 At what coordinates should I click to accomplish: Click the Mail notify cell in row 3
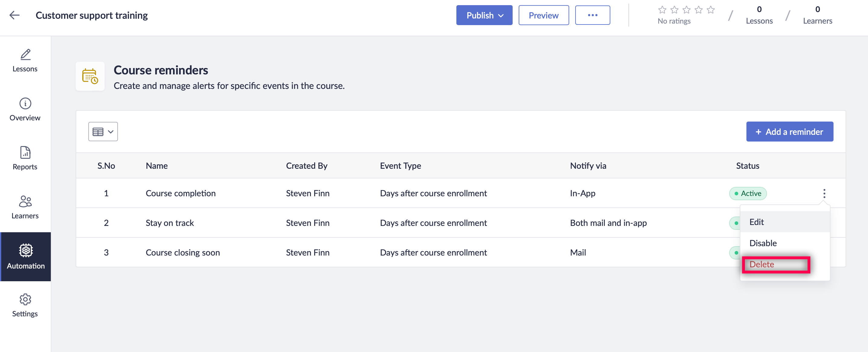point(578,253)
